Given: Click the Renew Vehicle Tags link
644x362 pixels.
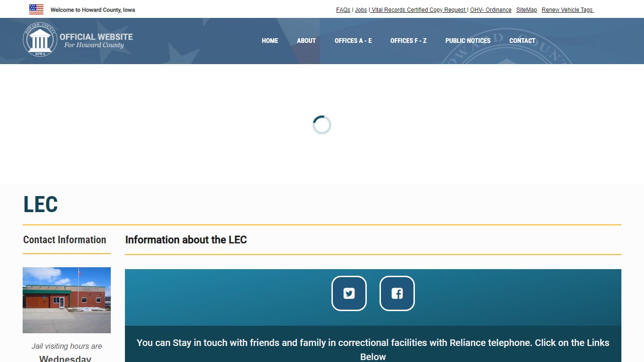Looking at the screenshot, I should 567,10.
